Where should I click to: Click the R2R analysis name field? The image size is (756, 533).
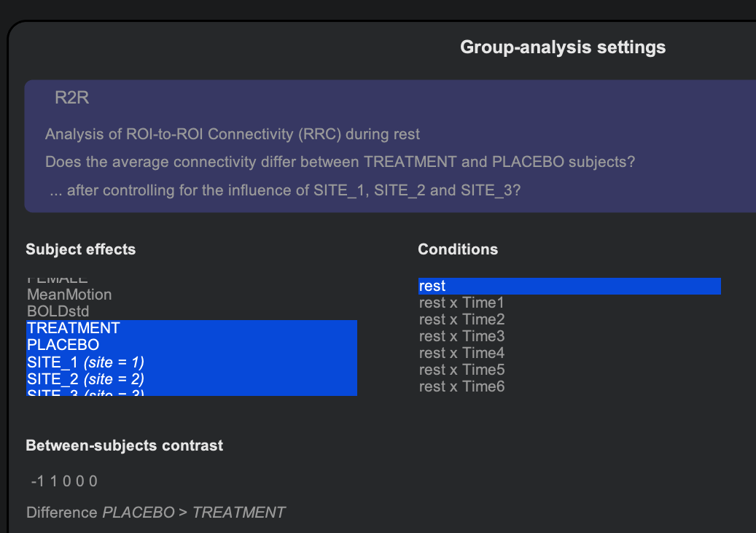pyautogui.click(x=72, y=98)
